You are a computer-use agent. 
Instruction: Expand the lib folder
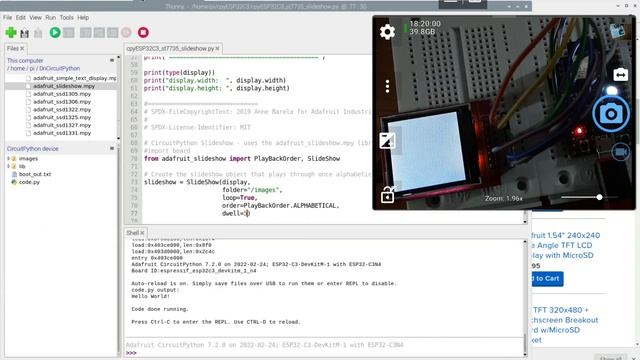click(8, 166)
